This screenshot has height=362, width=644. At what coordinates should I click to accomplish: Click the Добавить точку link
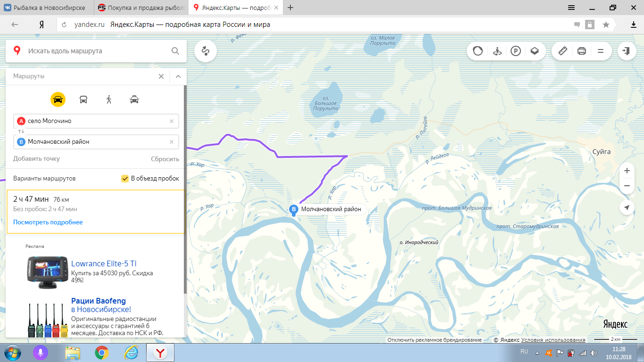coord(36,159)
